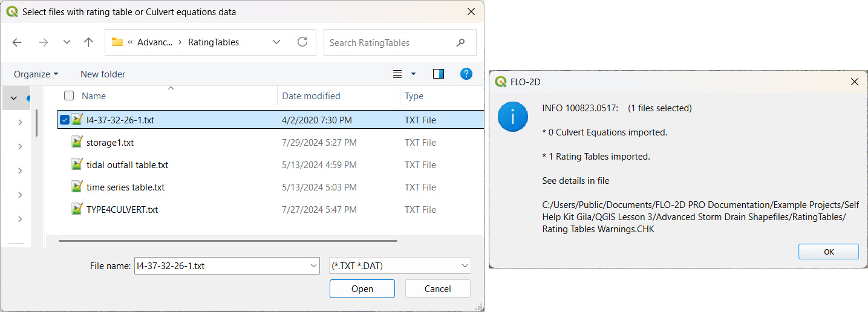
Task: Open the Organize menu
Action: tap(36, 74)
